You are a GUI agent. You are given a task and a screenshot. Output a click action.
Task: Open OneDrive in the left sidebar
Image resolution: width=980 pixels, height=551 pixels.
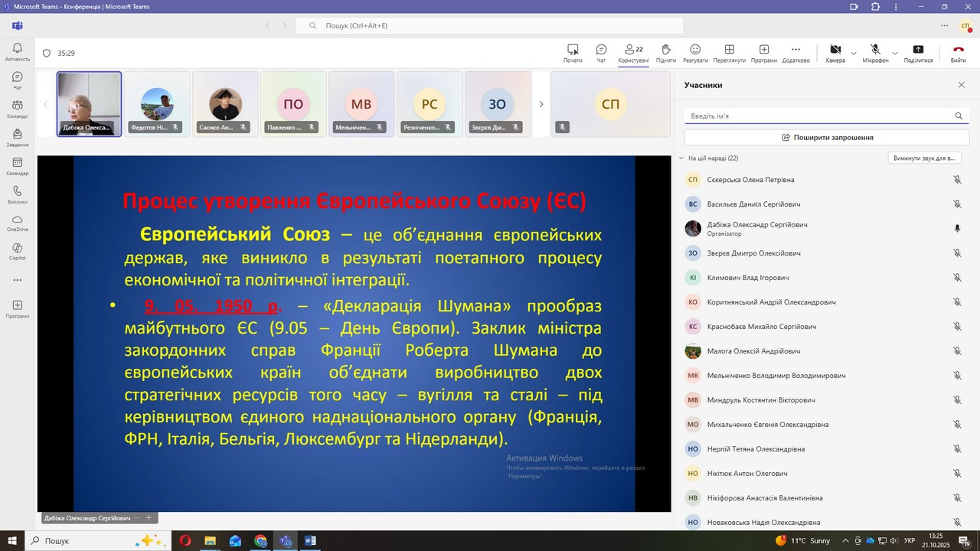17,223
